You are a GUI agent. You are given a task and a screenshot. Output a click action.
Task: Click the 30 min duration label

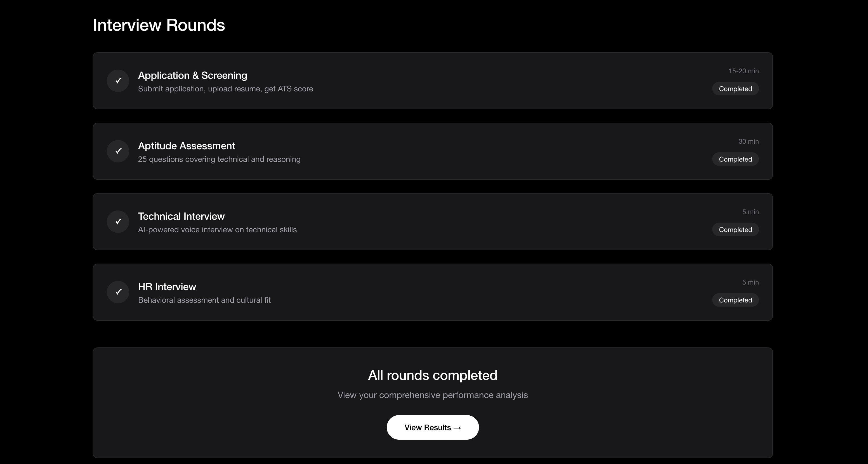point(748,141)
